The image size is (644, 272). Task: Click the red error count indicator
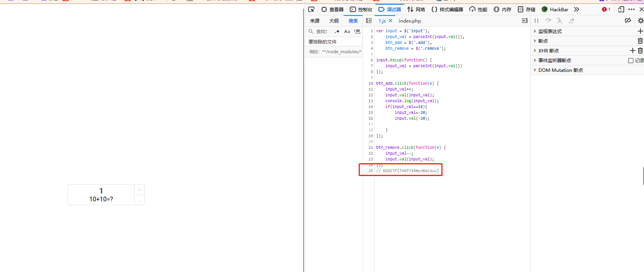click(x=606, y=9)
